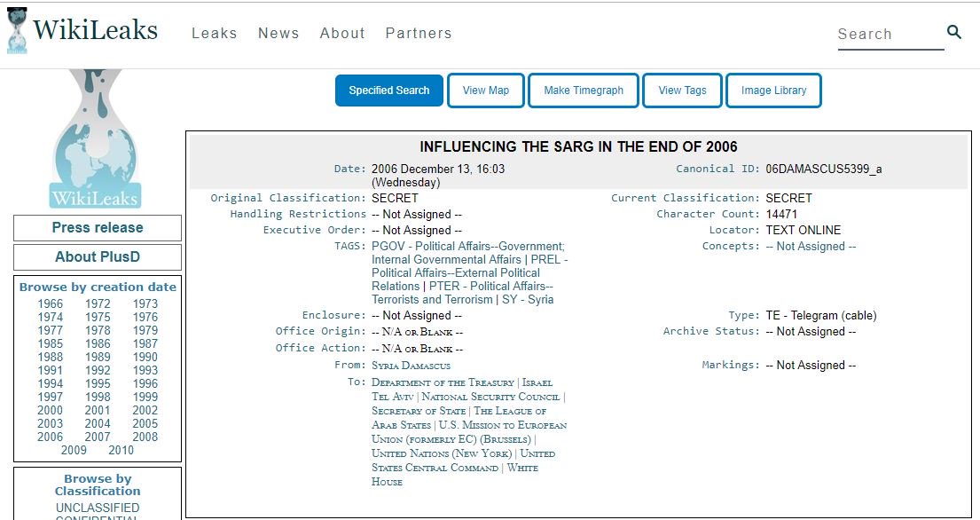The height and width of the screenshot is (520, 980).
Task: Select the UNCLASSIFIED classification link
Action: click(98, 508)
